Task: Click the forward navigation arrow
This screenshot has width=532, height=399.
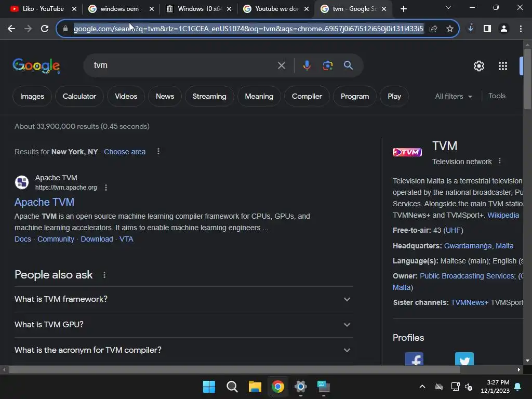Action: pyautogui.click(x=28, y=29)
